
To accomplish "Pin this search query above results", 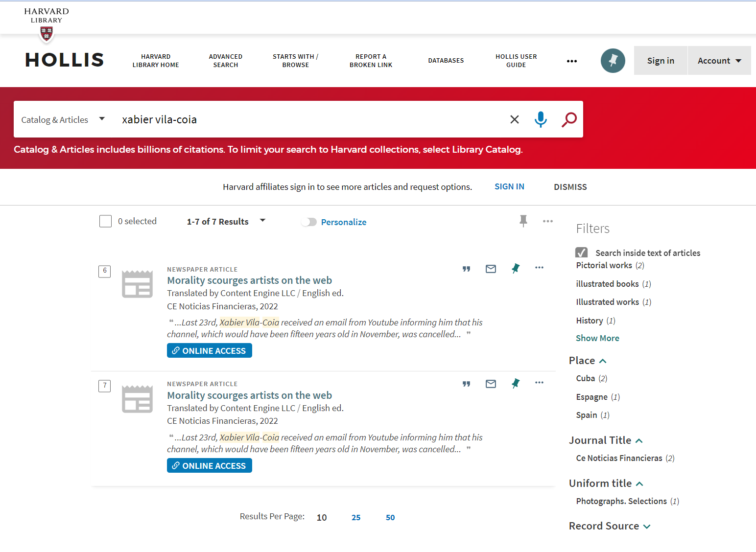I will (x=523, y=221).
